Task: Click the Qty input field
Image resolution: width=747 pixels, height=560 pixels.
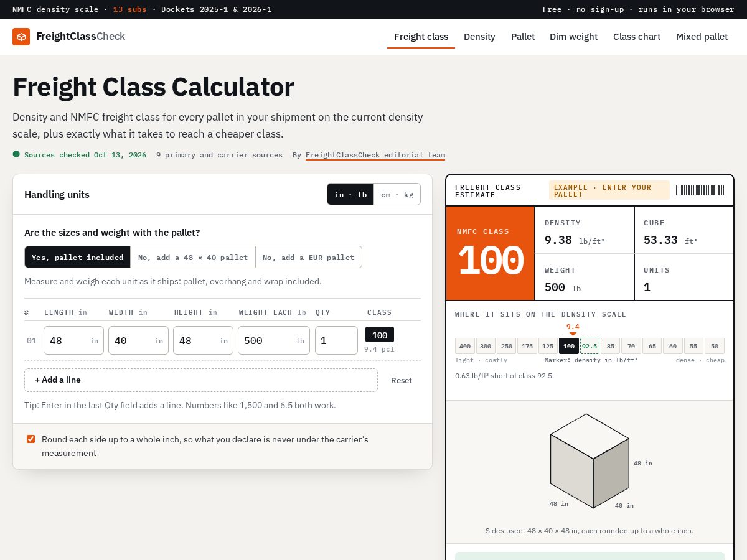Action: [336, 340]
